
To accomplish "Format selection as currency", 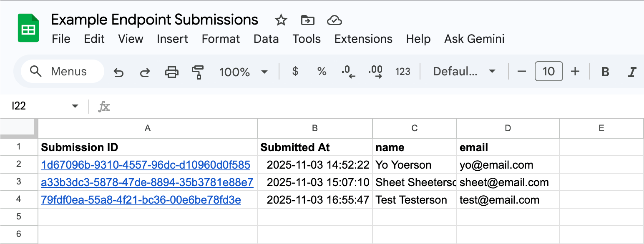I will [x=295, y=71].
